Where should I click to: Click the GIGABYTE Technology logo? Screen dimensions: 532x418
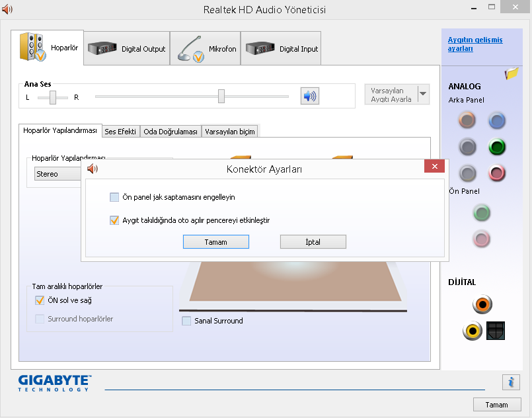pos(55,383)
